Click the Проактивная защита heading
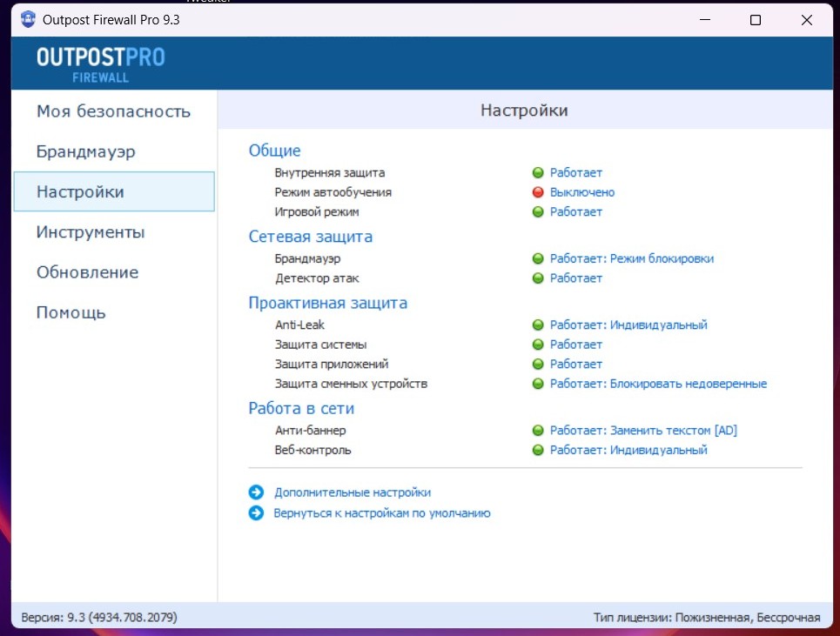 (328, 303)
